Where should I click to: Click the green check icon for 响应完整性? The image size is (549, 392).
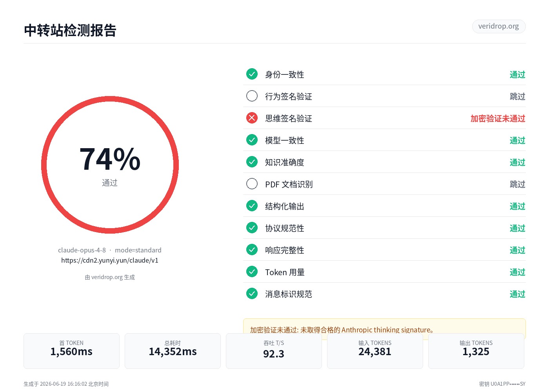(252, 250)
